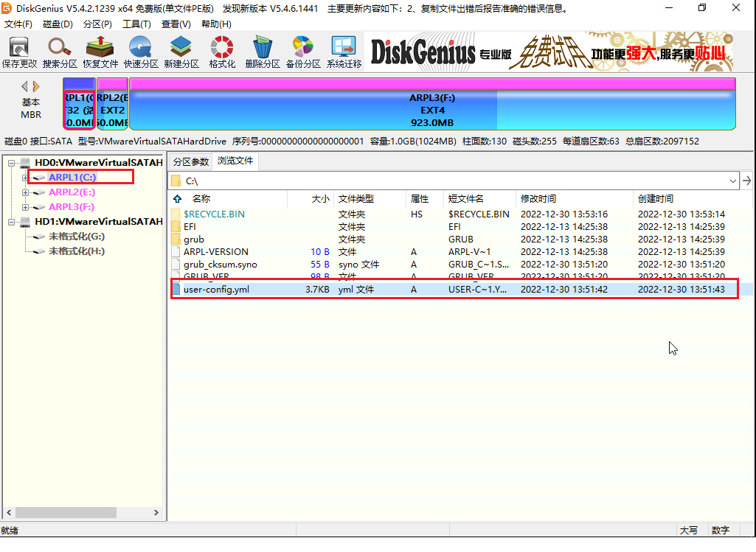Click the New Partition (新建分区) icon

point(181,52)
